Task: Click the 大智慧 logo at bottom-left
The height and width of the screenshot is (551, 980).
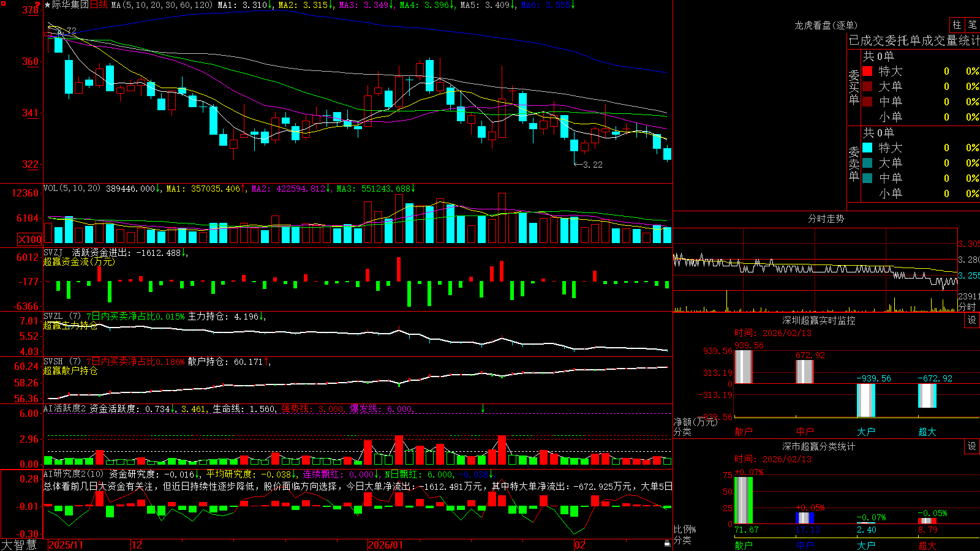Action: 19,545
